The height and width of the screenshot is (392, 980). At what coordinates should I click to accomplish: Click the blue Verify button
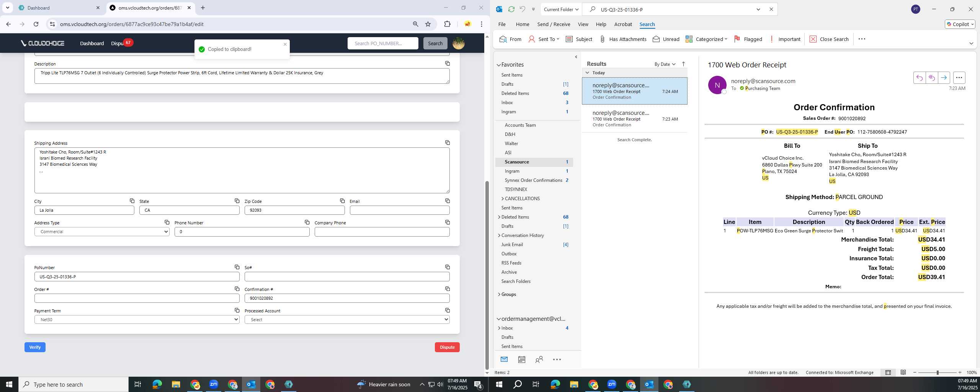tap(35, 347)
